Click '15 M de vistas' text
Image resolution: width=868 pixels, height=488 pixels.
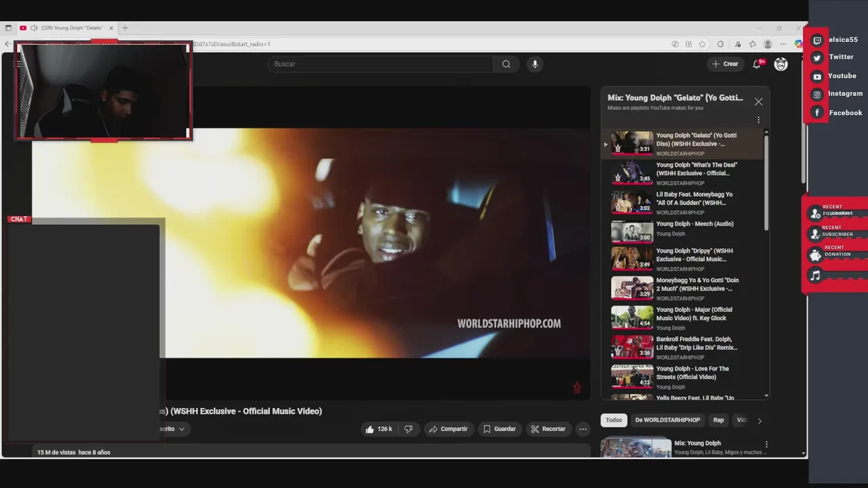click(x=56, y=452)
